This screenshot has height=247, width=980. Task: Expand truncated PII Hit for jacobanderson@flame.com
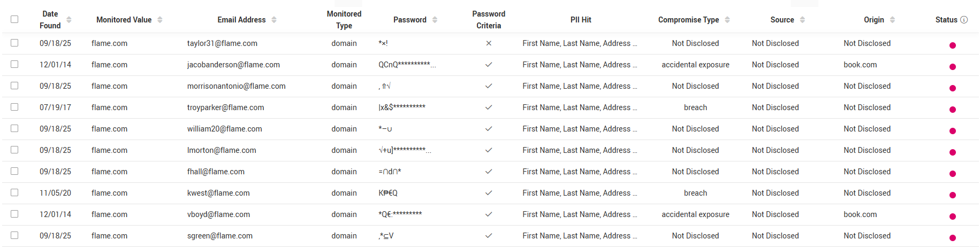(635, 65)
